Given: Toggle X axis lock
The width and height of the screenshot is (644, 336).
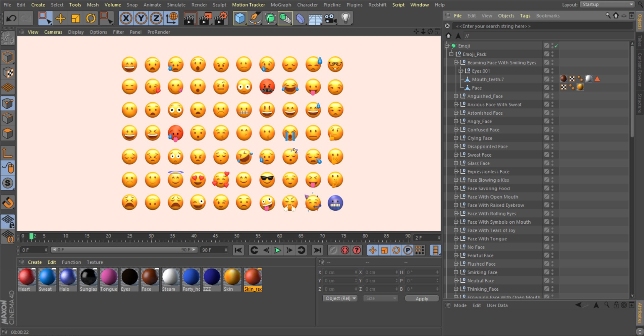Looking at the screenshot, I should (126, 18).
